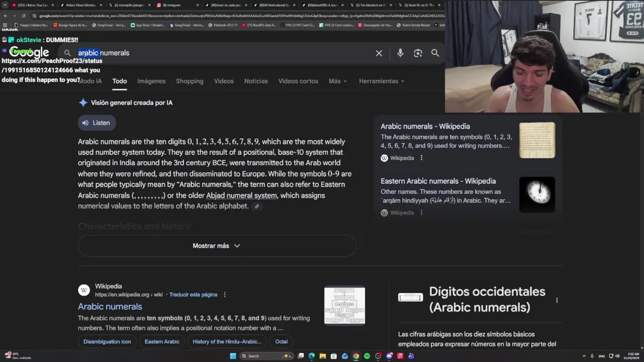Screen dimensions: 644x362
Task: Open three-dot menu of Dígitos occidentales panel
Action: pyautogui.click(x=556, y=300)
